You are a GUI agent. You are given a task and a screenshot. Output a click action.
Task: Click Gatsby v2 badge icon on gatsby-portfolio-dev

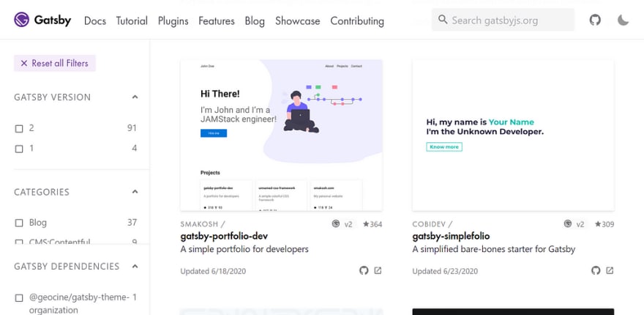(x=336, y=223)
